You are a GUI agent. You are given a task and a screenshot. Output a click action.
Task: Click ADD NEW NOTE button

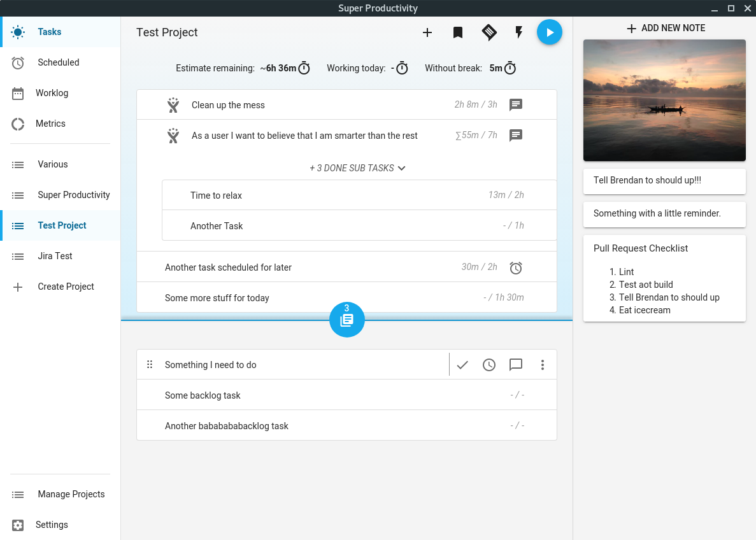665,29
